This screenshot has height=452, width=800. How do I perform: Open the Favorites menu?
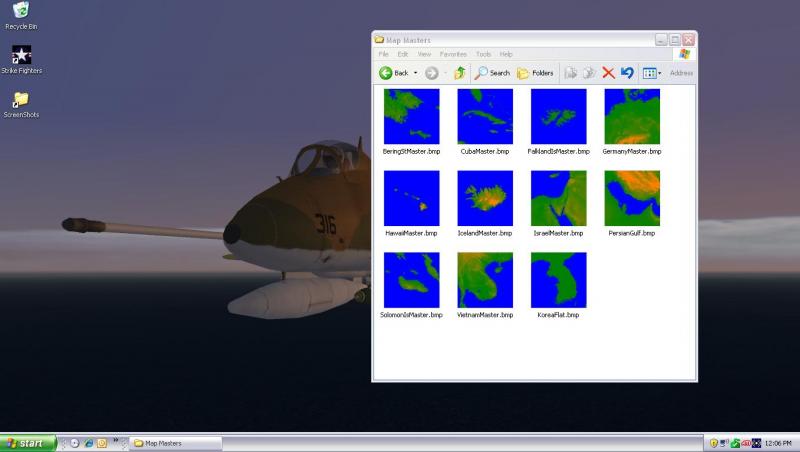(x=453, y=54)
